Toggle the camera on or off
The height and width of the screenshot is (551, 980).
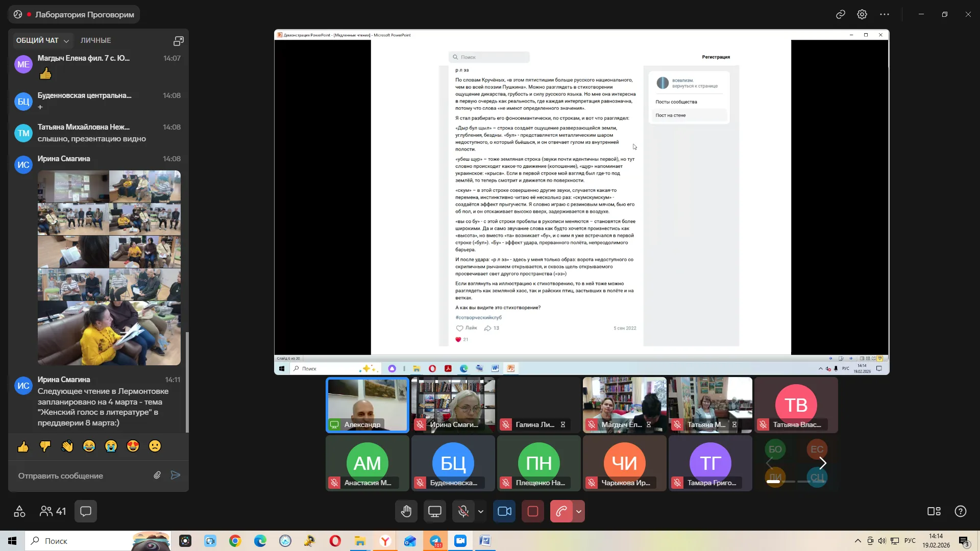click(504, 511)
